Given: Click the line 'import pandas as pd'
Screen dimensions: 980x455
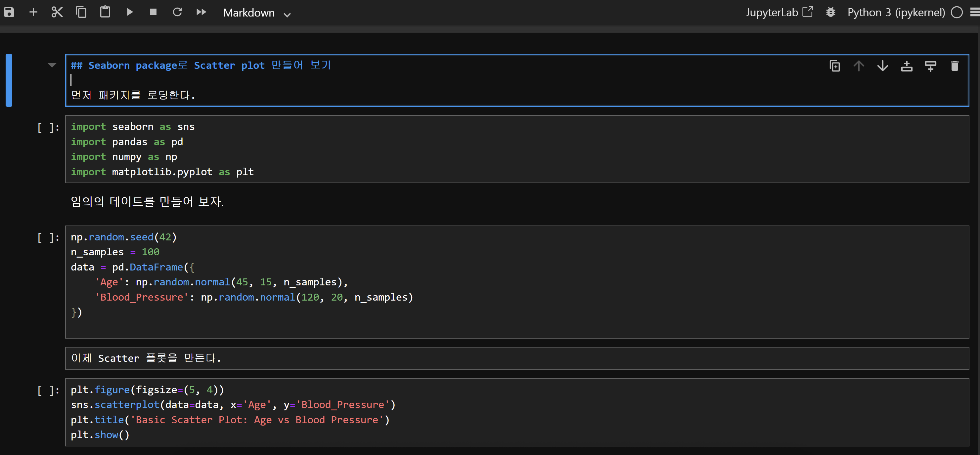Looking at the screenshot, I should click(127, 142).
